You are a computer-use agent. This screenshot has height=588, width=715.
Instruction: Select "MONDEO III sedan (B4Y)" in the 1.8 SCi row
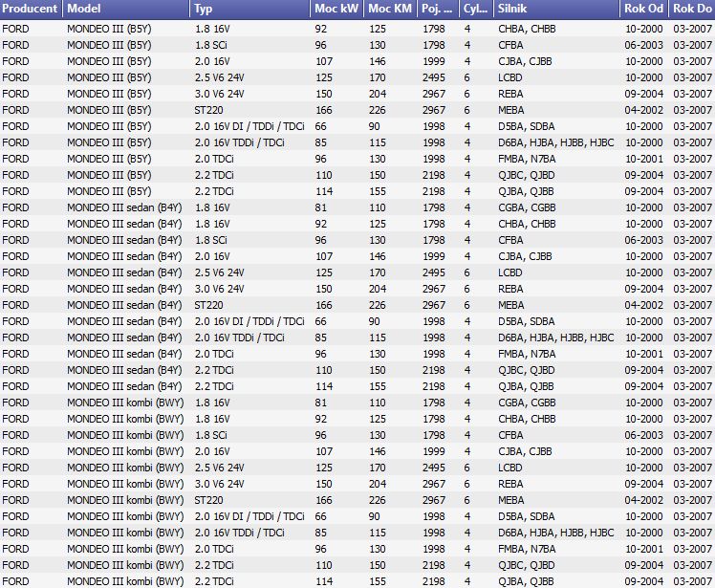pos(124,240)
